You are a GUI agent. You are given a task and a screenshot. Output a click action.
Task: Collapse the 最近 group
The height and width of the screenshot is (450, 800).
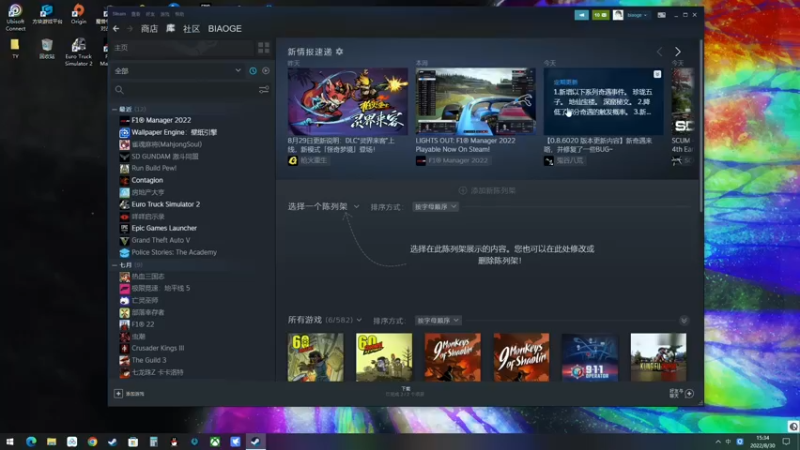[x=115, y=109]
